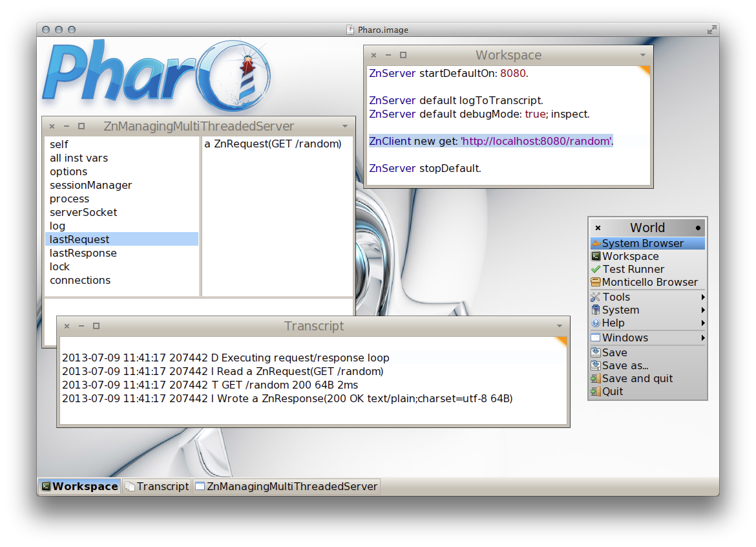Click the Workspace orange corner edit marker
This screenshot has height=547, width=756.
645,71
